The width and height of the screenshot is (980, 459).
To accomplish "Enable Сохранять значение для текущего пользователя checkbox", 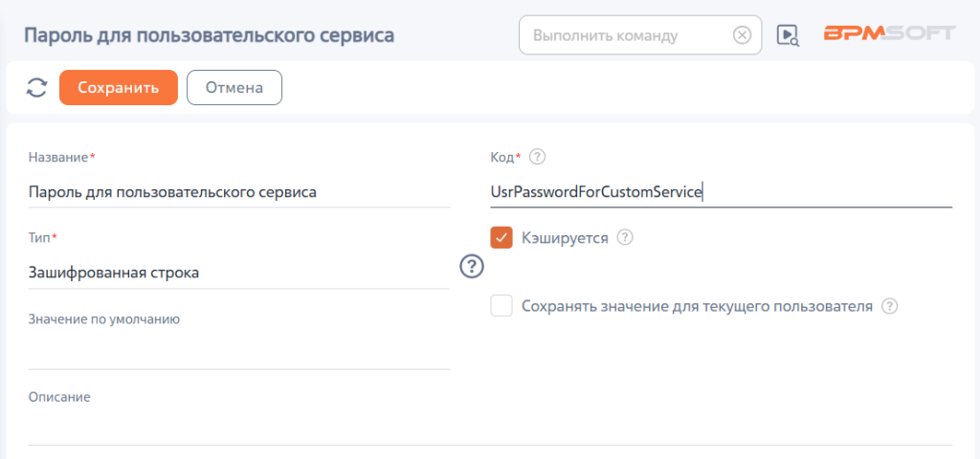I will pos(501,306).
